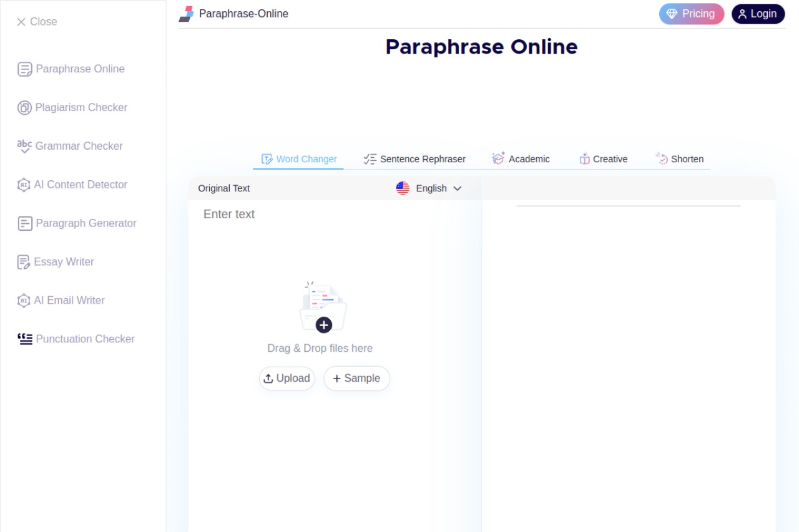The height and width of the screenshot is (532, 799).
Task: Click the Paraphrase Online sidebar icon
Action: point(24,69)
